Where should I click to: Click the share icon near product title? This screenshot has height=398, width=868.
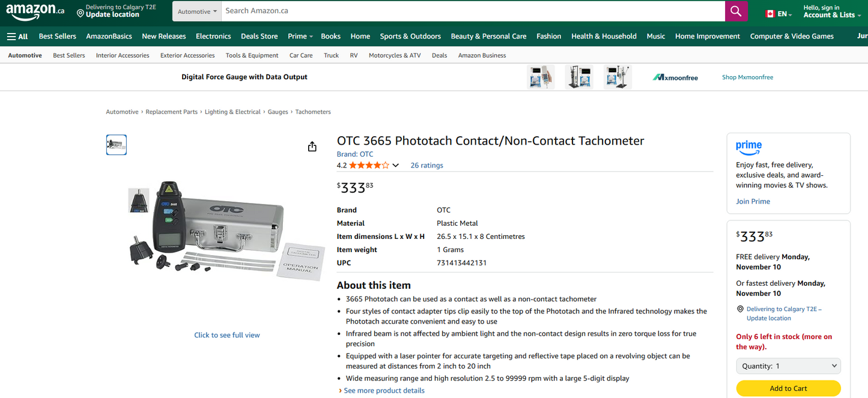tap(312, 146)
